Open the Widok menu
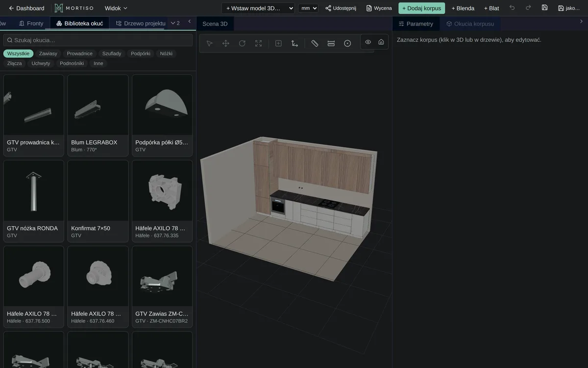588x368 pixels. click(x=116, y=8)
